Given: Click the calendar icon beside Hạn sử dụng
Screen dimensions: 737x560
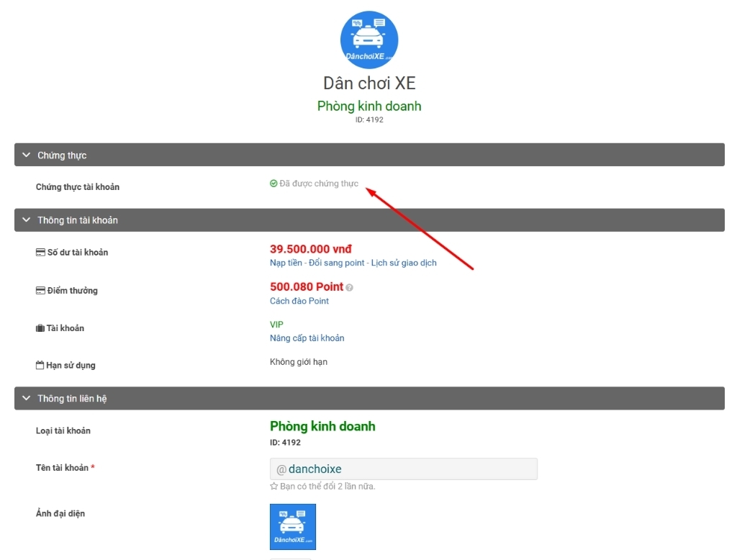Looking at the screenshot, I should pos(40,366).
